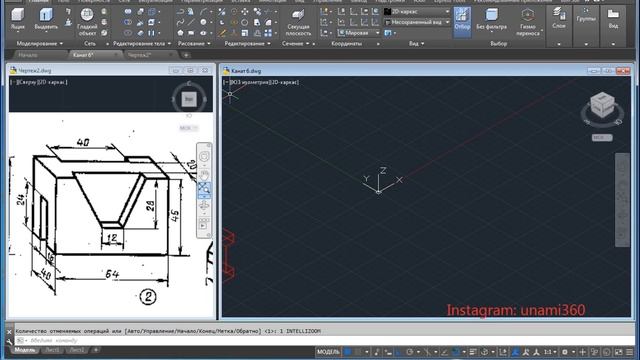
Task: Expand the Моделирование panel
Action: coord(40,43)
